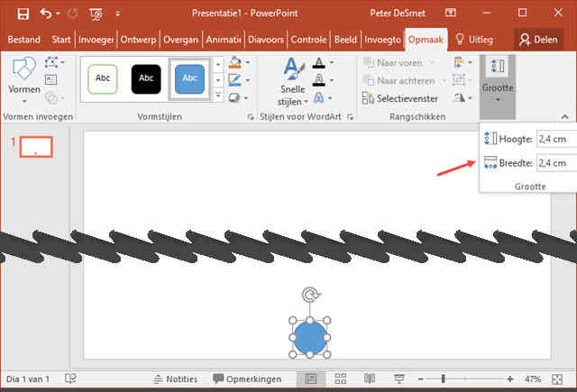Open the Bestand tab
577x392 pixels.
[24, 40]
